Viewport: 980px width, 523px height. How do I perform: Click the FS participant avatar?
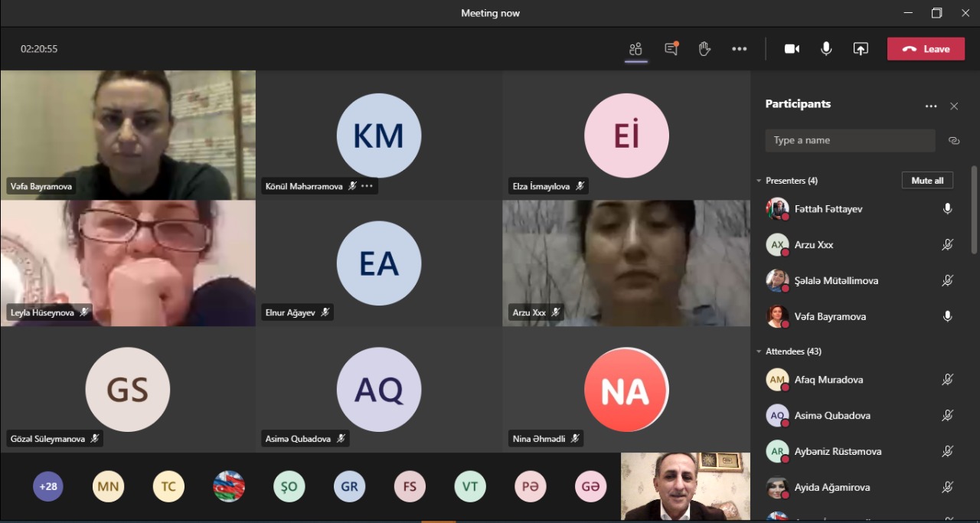pyautogui.click(x=410, y=486)
